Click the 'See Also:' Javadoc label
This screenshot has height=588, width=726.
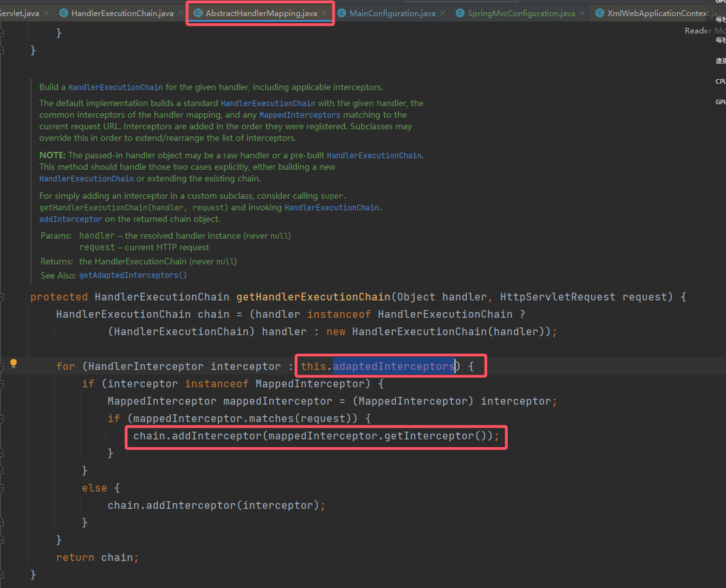click(x=59, y=275)
